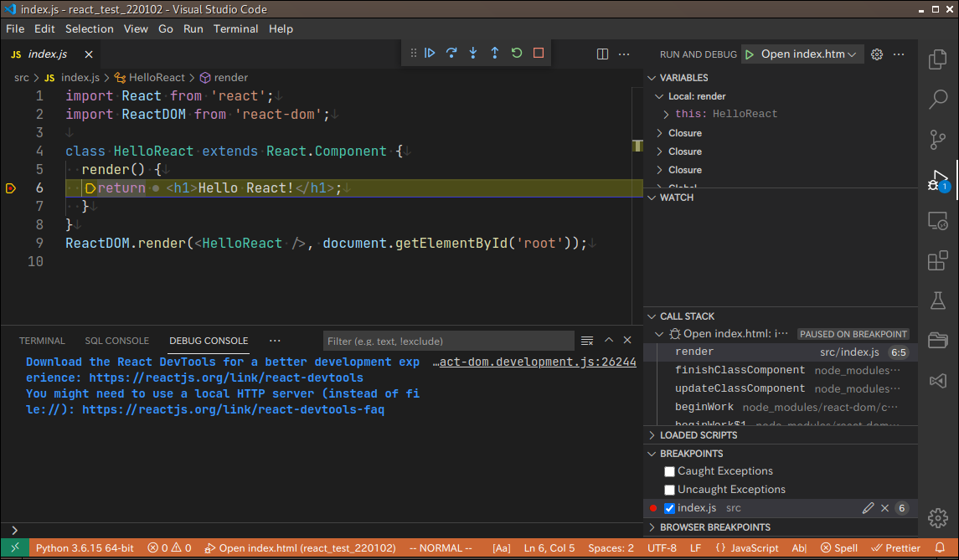Open the Run menu
Viewport: 959px width, 560px height.
pos(193,28)
